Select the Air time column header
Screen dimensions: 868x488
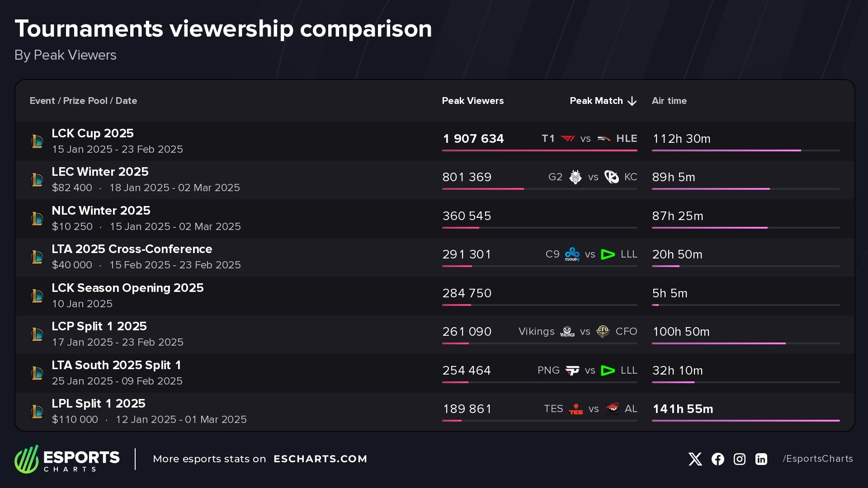(x=669, y=101)
